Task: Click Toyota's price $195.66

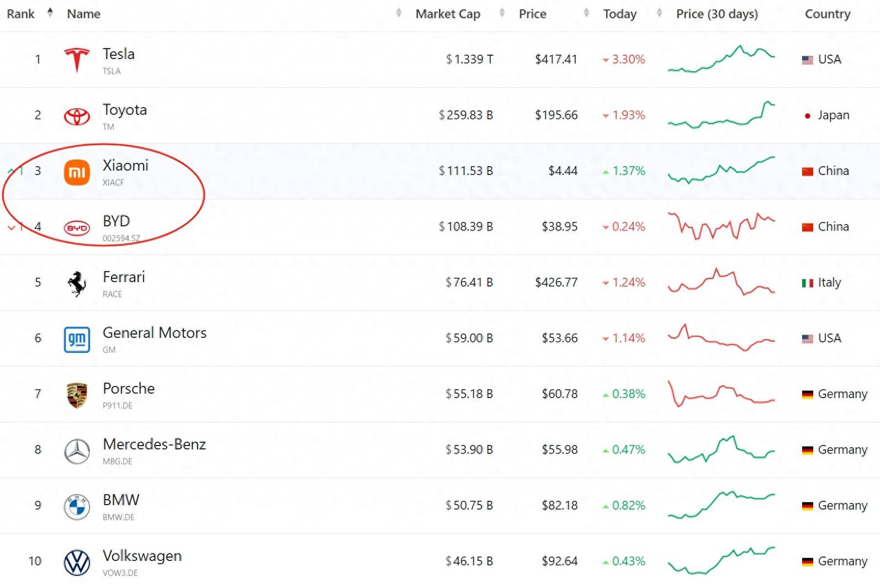Action: [x=556, y=115]
